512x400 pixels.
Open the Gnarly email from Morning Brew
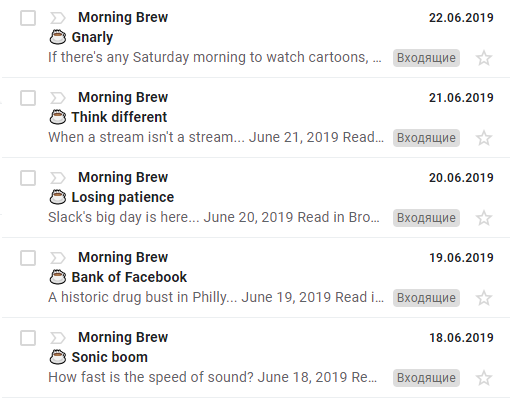point(256,38)
